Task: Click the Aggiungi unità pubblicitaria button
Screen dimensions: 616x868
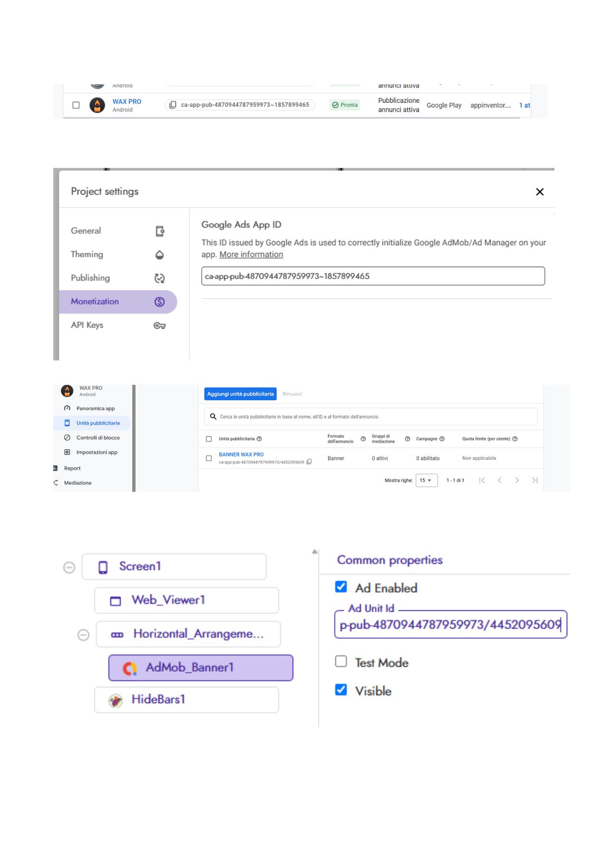Action: click(x=240, y=394)
